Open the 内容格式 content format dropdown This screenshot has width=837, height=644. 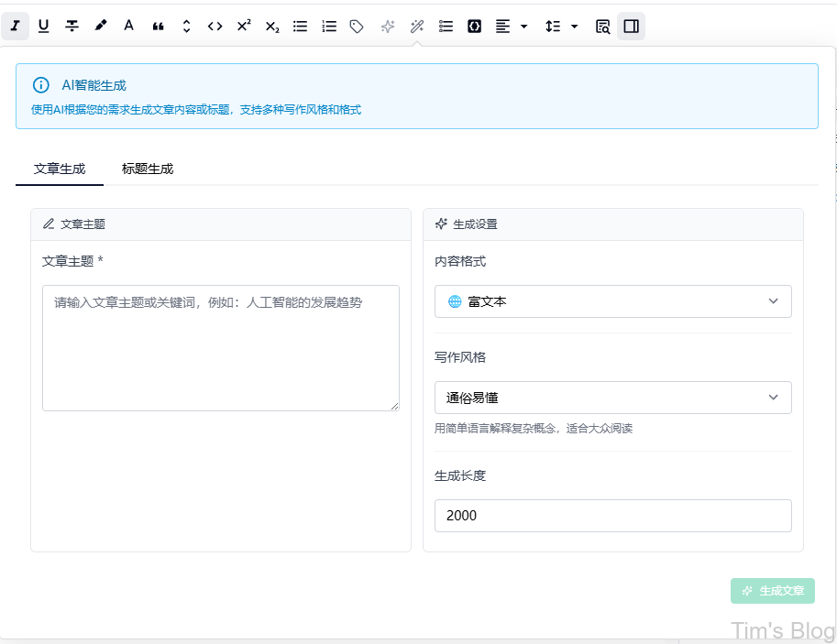(612, 301)
